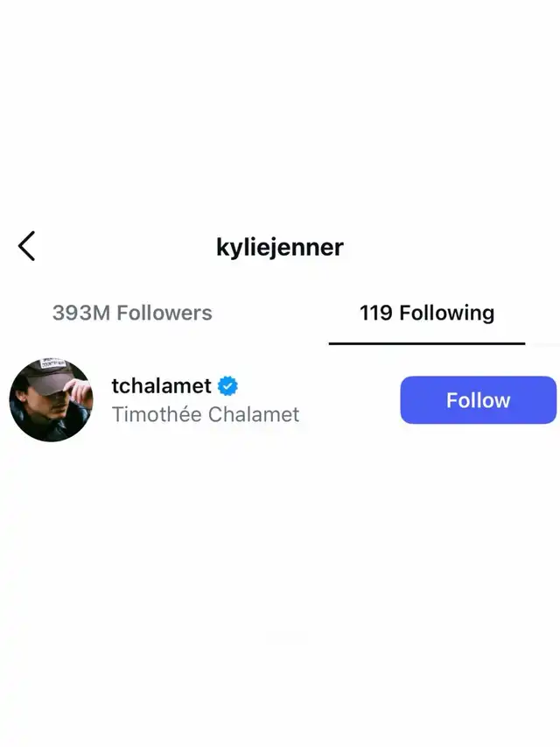
Task: Select the 119 Following tab
Action: coord(427,313)
